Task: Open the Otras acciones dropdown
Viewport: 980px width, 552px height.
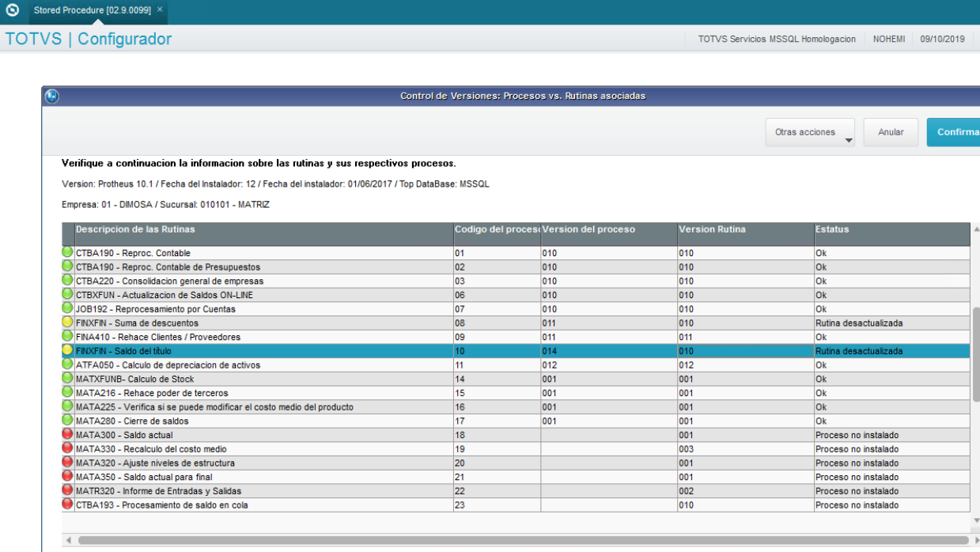Action: (810, 133)
